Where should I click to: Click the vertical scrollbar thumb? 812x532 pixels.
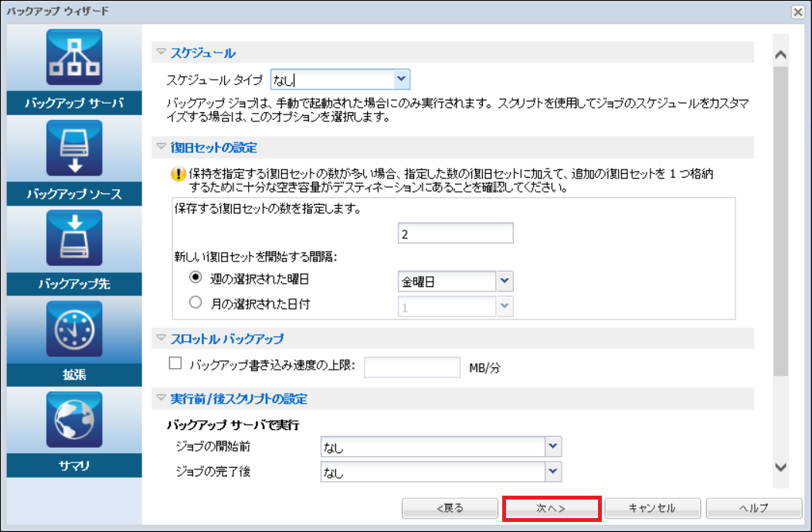781,221
